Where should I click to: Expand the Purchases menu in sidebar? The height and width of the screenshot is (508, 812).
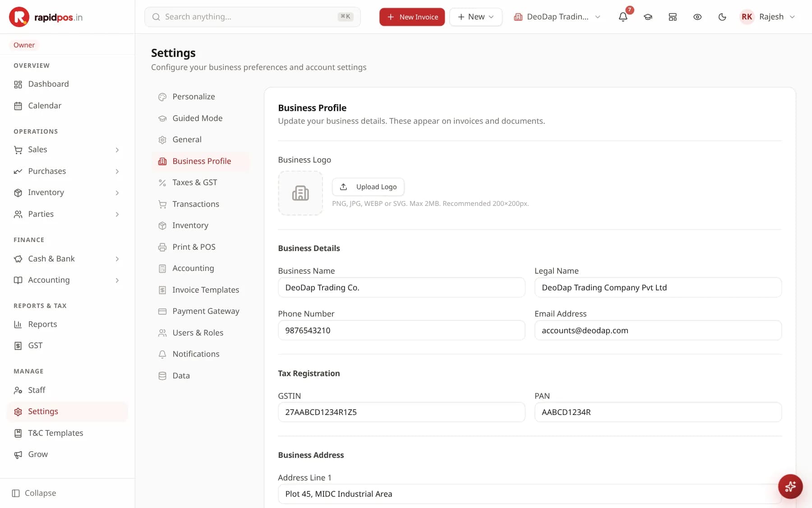point(68,171)
